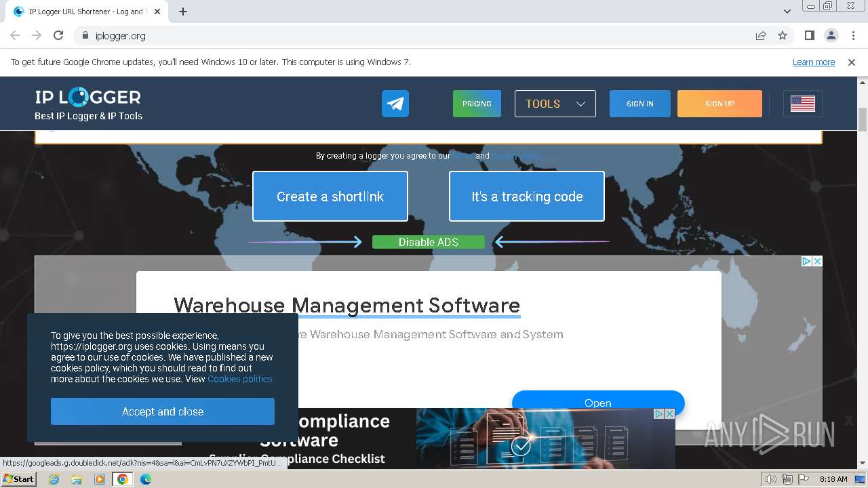Accept and close the cookie notice

click(x=163, y=411)
